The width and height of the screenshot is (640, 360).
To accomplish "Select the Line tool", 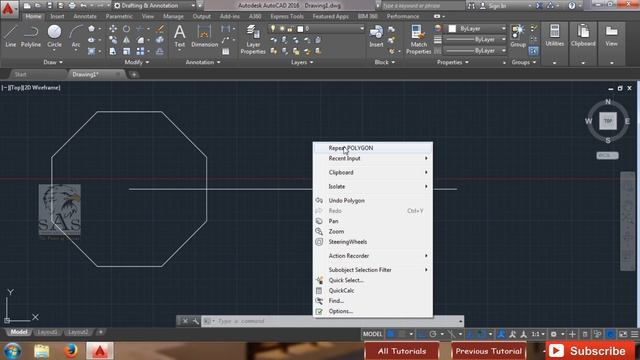I will click(x=11, y=36).
